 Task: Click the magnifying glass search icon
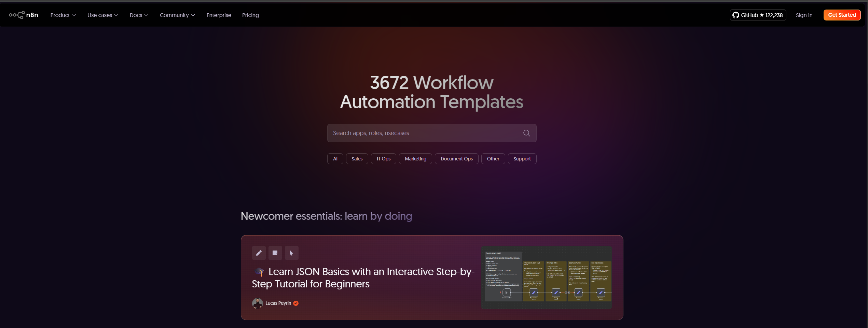(526, 133)
